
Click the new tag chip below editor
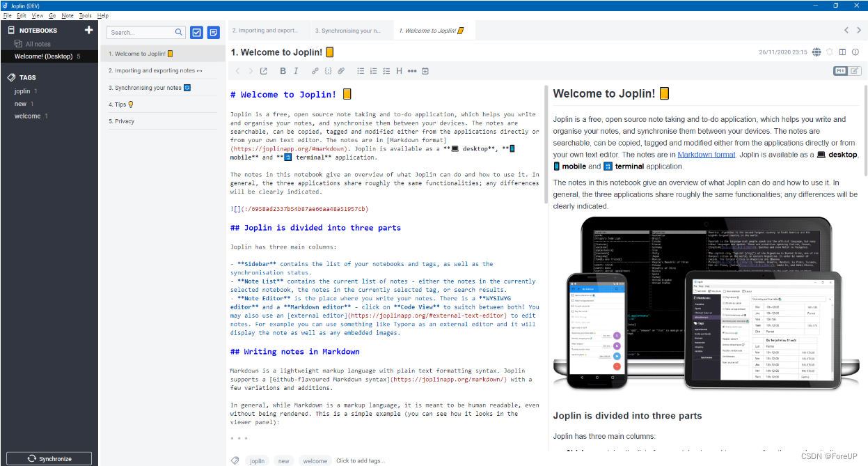283,460
